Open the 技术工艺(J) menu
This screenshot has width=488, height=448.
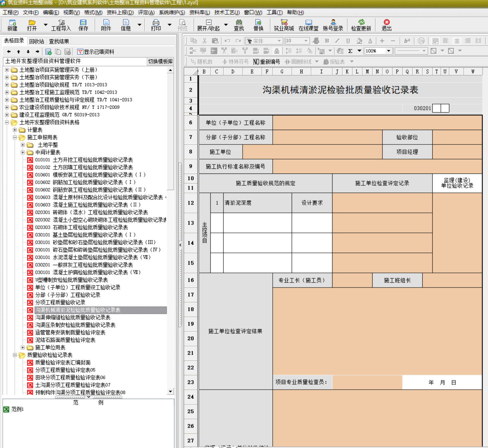click(x=227, y=12)
